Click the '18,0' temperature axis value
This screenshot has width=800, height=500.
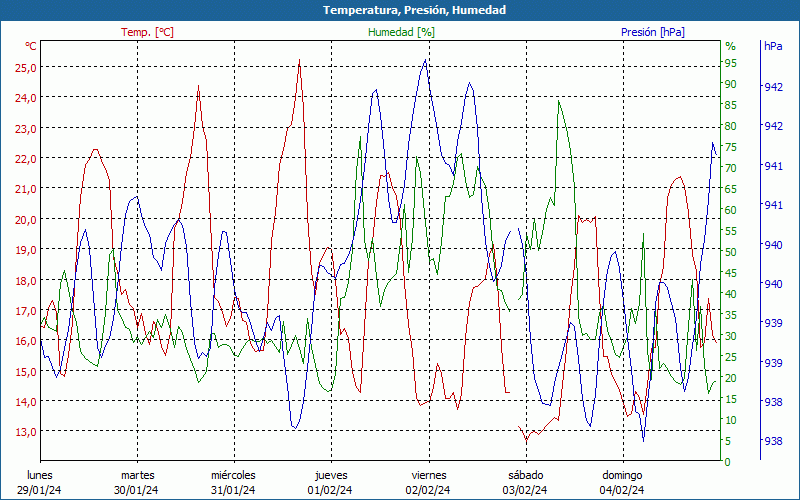(26, 280)
